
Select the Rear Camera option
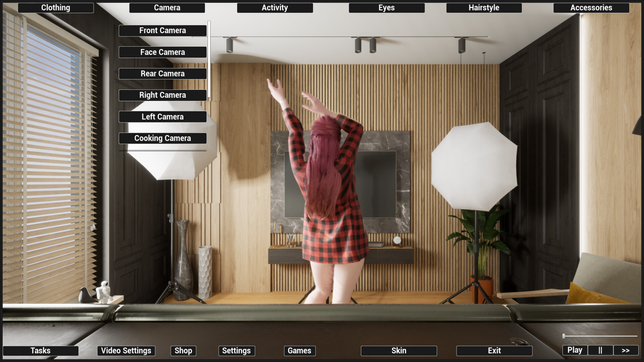click(163, 74)
